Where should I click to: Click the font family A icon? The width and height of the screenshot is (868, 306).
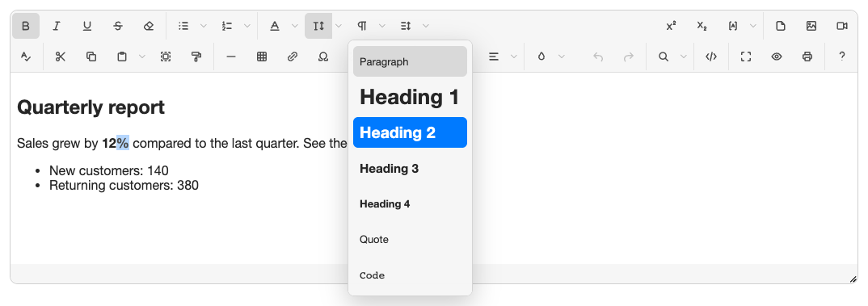click(275, 26)
